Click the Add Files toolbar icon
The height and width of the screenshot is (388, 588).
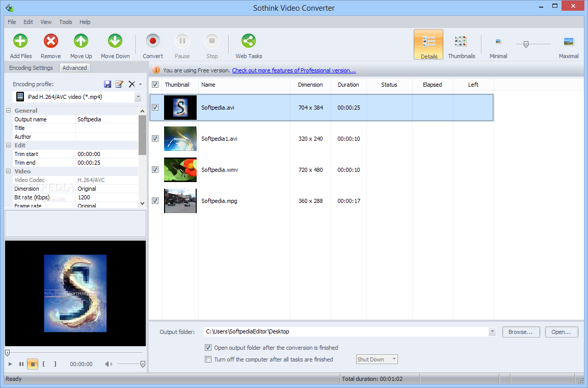point(20,41)
